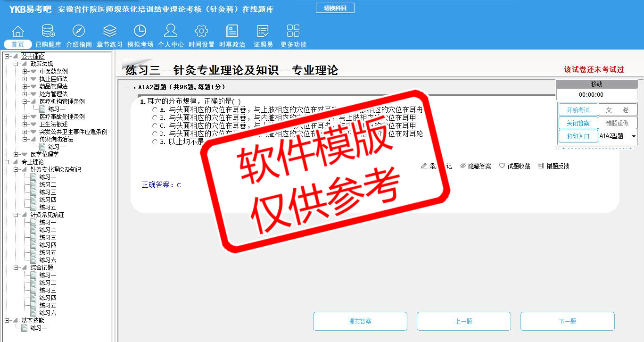Select answer option A radio button

155,110
